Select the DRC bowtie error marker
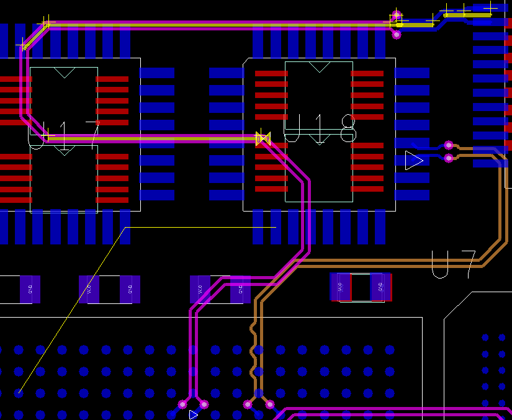The height and width of the screenshot is (420, 512). pos(263,139)
